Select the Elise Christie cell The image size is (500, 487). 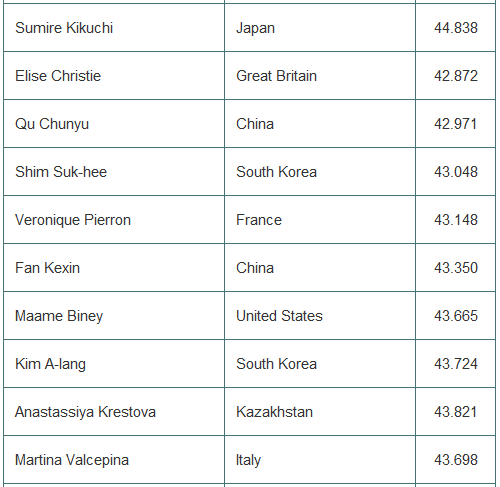(114, 76)
